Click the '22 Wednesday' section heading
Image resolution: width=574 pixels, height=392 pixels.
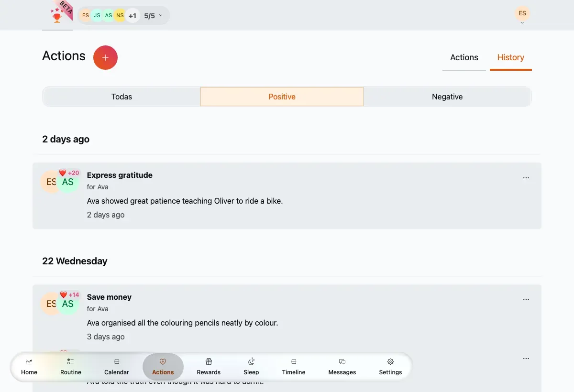pyautogui.click(x=75, y=261)
